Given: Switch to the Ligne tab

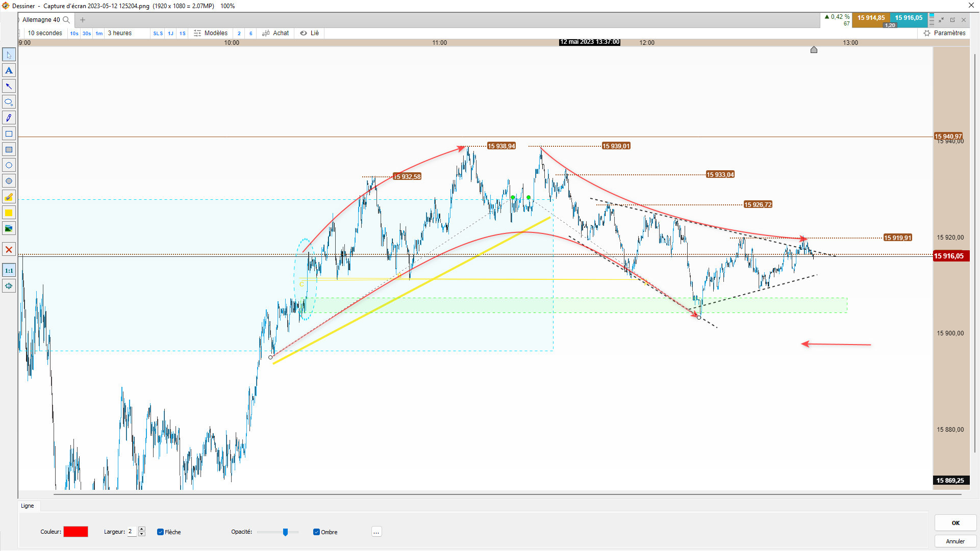Looking at the screenshot, I should coord(28,506).
